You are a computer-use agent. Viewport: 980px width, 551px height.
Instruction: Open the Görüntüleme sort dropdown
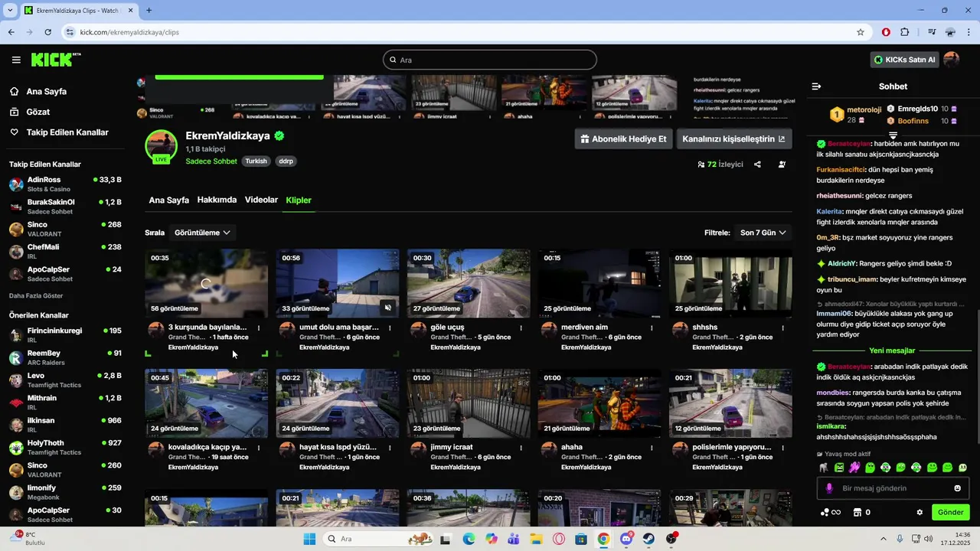pos(202,233)
